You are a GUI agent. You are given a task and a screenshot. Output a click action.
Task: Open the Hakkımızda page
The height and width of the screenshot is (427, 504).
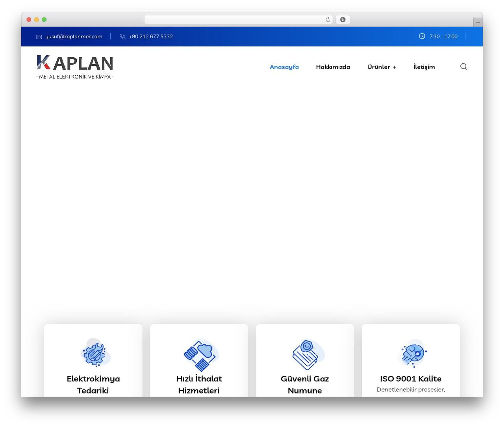[333, 67]
